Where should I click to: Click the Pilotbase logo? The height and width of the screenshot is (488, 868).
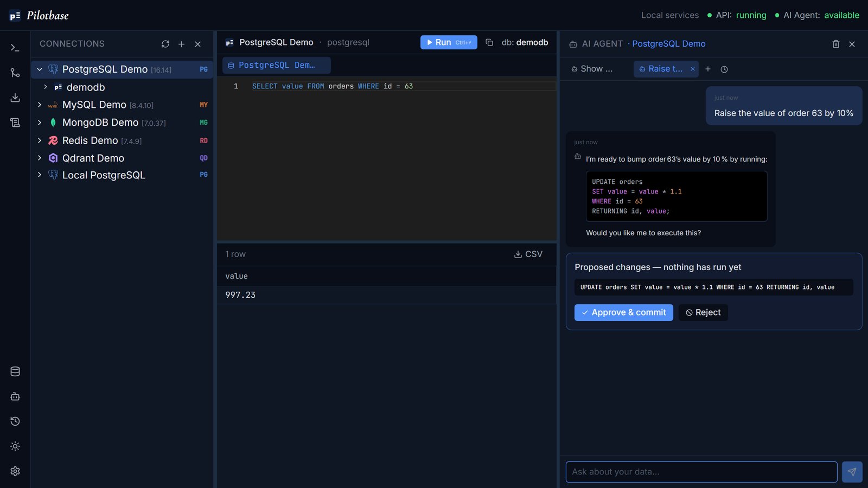39,15
